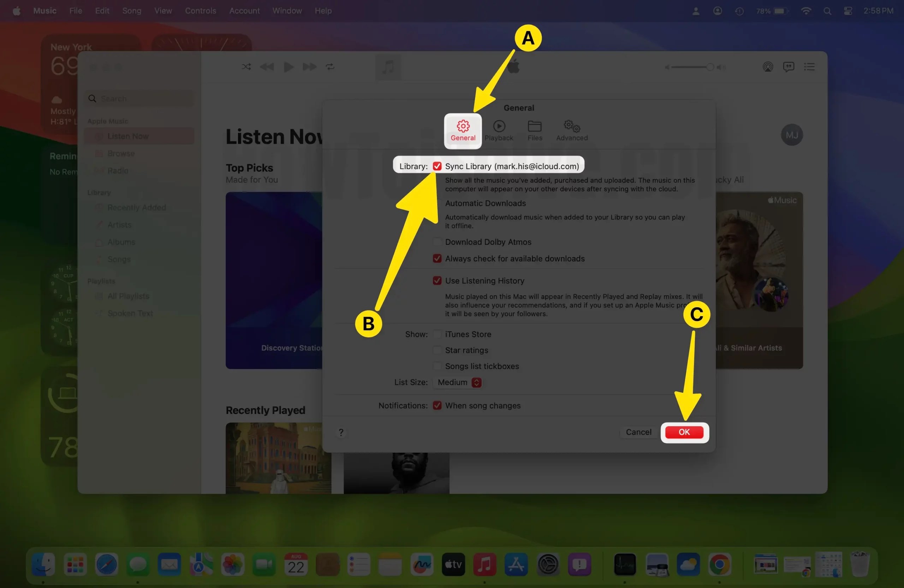Click the OK button
Screen dimensions: 904x588
[684, 432]
